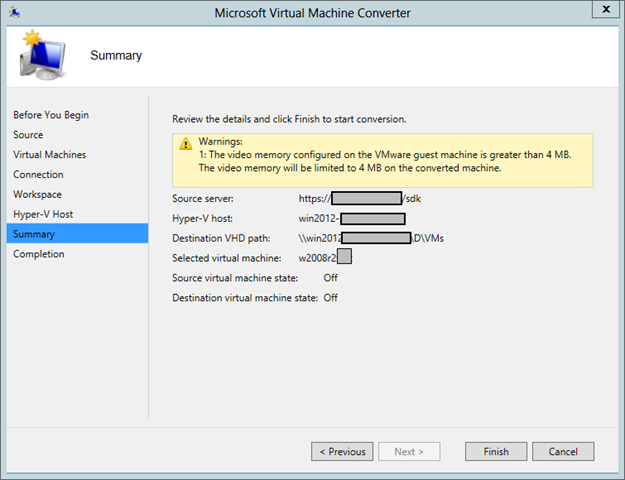Screen dimensions: 625x480
Task: Click the 'Source virtual machine state:' label
Action: point(235,278)
